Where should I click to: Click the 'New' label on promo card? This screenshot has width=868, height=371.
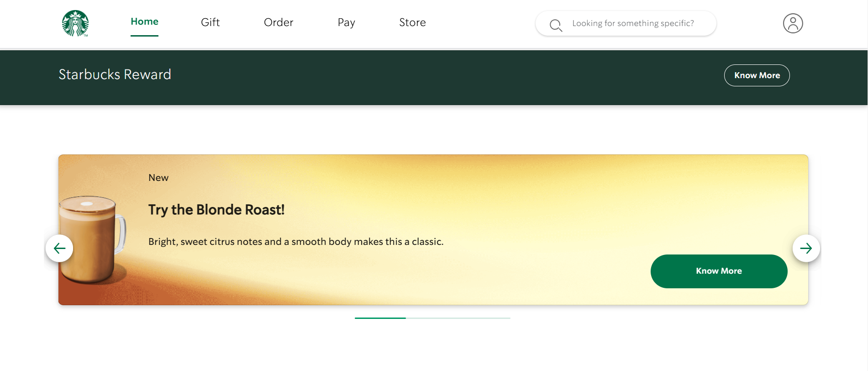point(158,178)
